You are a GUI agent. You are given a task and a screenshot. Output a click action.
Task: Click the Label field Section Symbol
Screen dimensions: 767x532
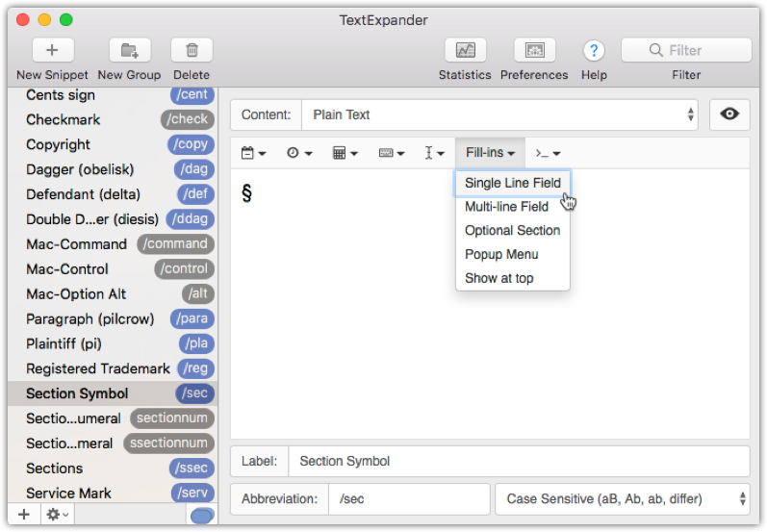pos(519,461)
